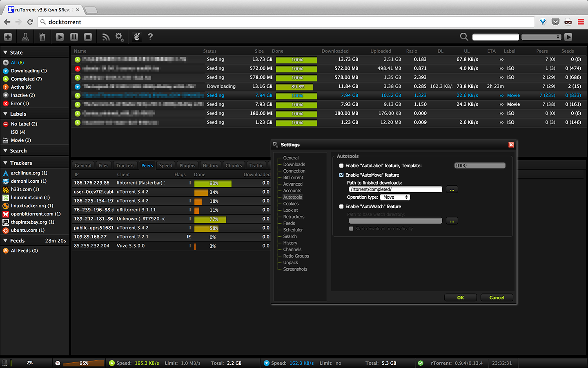Click the Path to finished downloads field
The image size is (588, 368).
395,189
